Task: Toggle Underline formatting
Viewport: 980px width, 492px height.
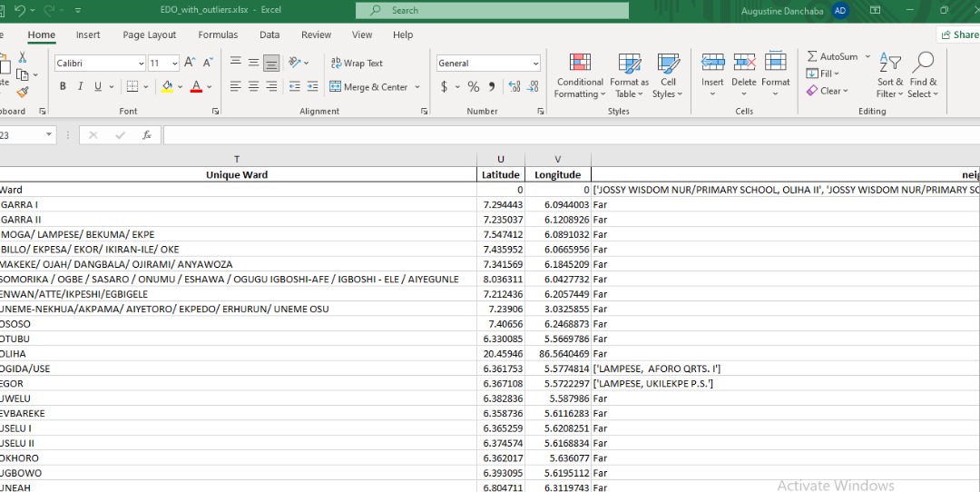Action: [x=97, y=86]
